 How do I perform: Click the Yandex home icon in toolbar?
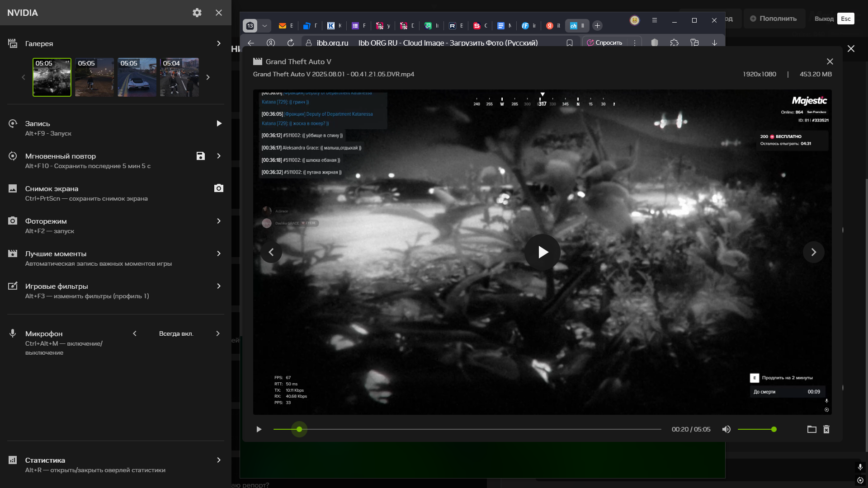[x=271, y=43]
